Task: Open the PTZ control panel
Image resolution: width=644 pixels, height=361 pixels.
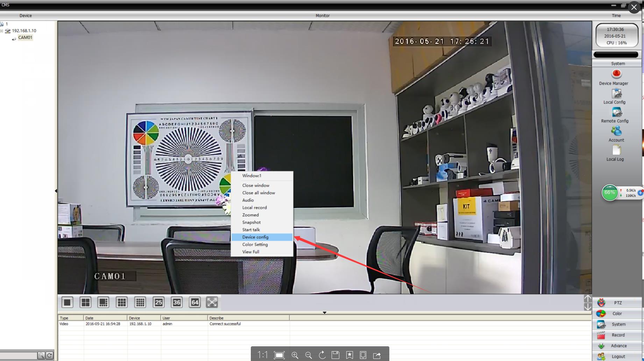Action: pos(617,303)
